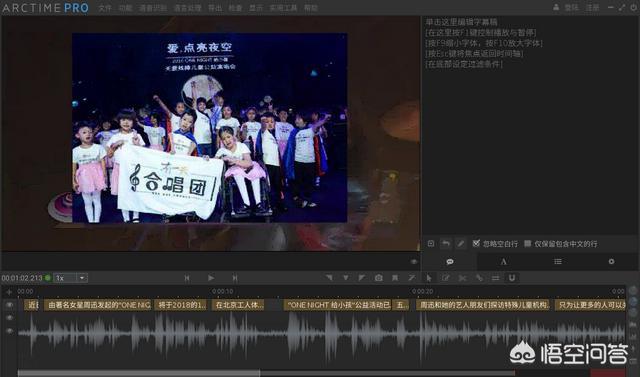Click the subtitle draft text area
The width and height of the screenshot is (640, 377).
530,125
